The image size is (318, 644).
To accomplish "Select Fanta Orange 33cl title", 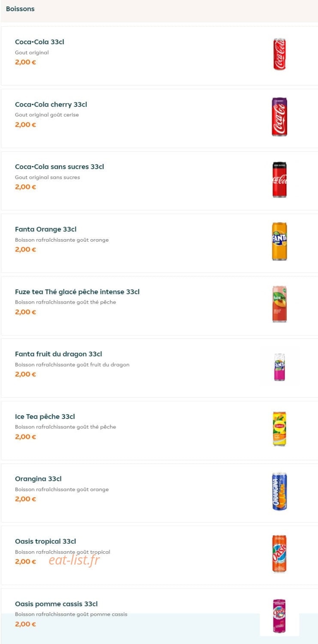I will pos(46,229).
